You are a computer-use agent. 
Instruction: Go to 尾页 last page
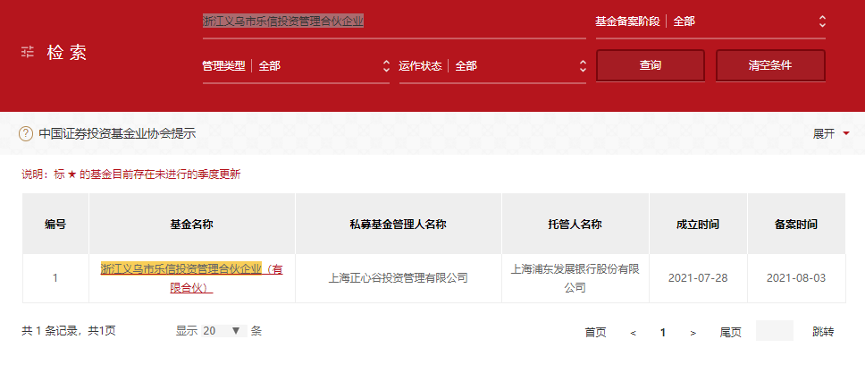point(730,332)
